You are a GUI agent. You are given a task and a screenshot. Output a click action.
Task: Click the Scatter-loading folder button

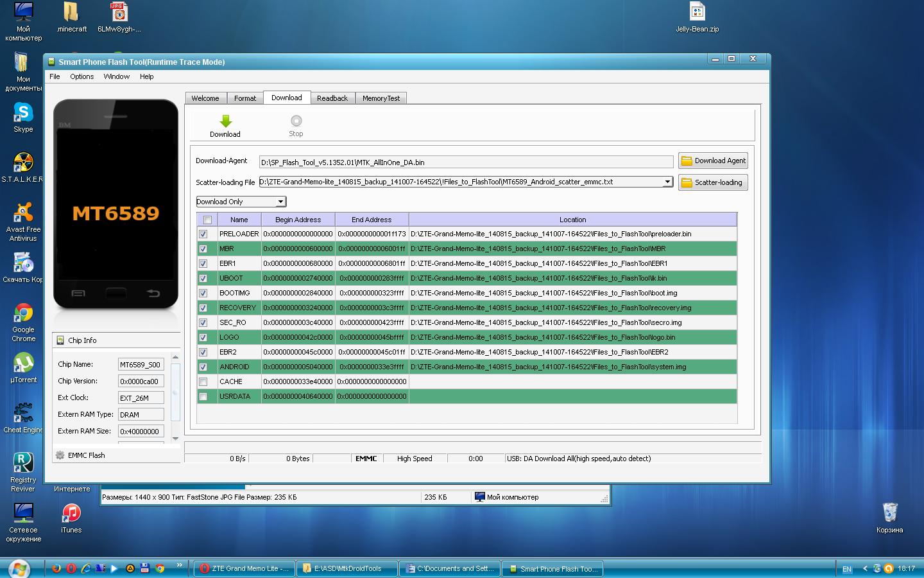(712, 182)
